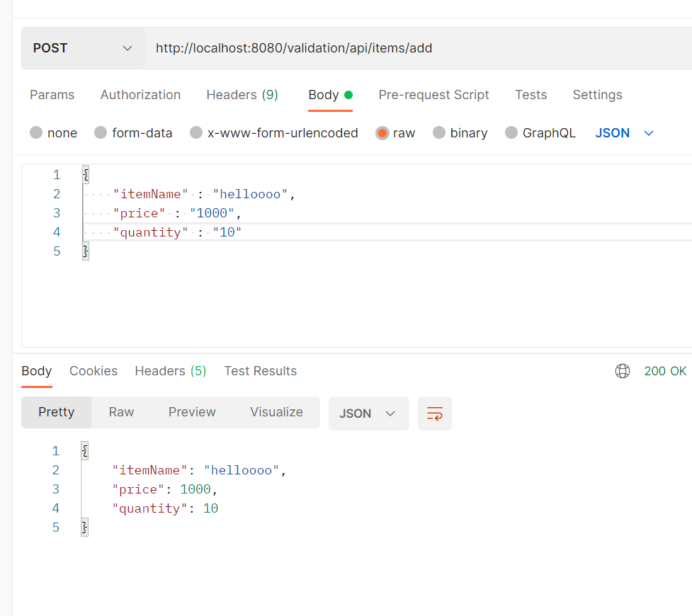The width and height of the screenshot is (692, 616).
Task: Click the response Body tab
Action: pos(37,371)
